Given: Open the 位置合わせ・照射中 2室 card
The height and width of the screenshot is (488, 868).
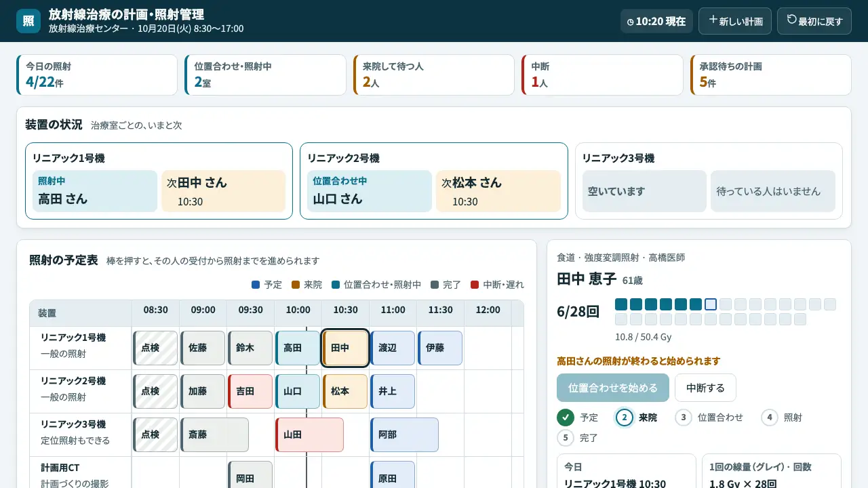Looking at the screenshot, I should [x=265, y=75].
